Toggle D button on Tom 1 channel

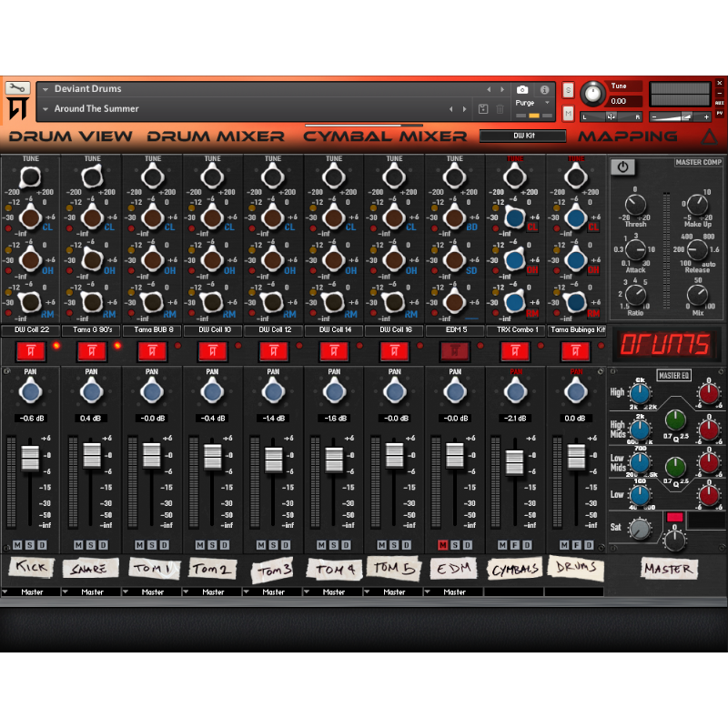[164, 544]
